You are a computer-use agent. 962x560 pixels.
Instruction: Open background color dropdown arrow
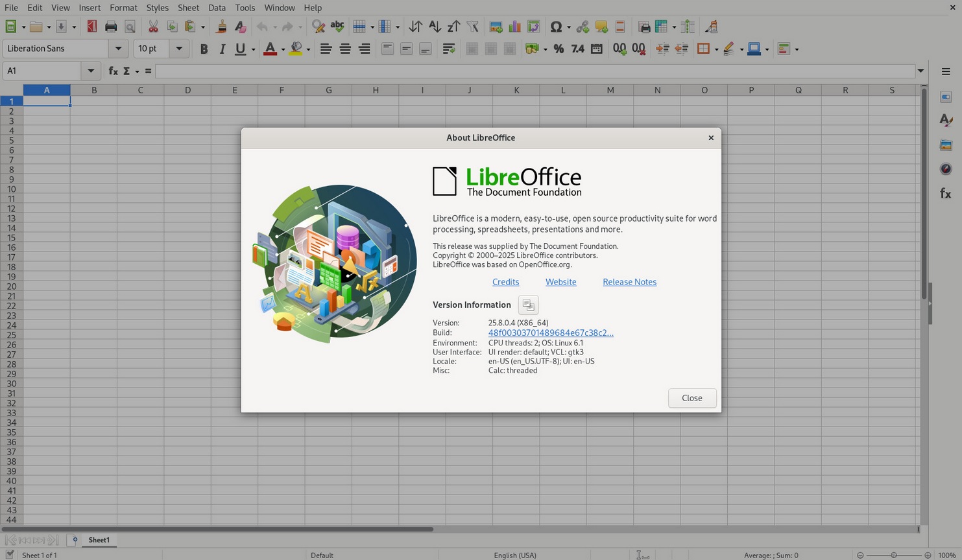308,49
